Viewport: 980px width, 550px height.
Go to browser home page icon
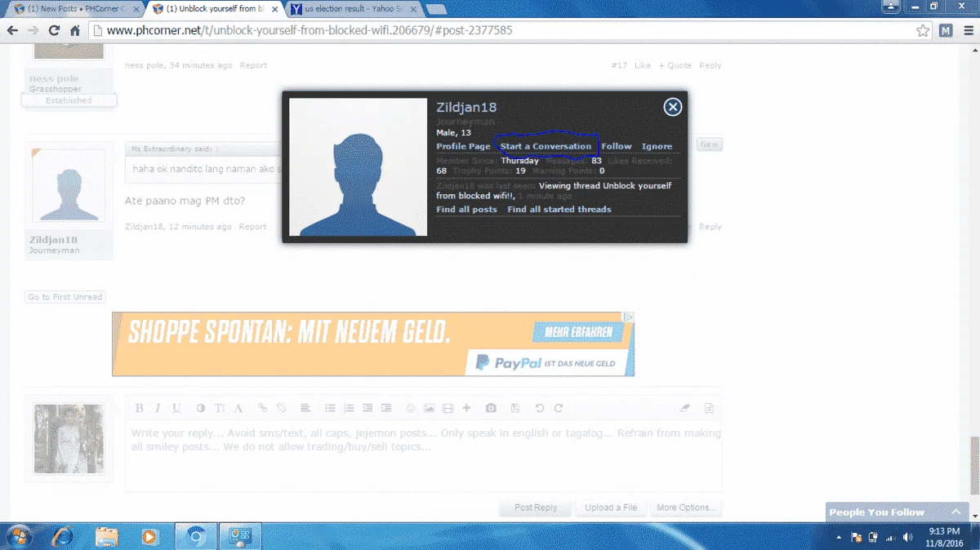point(74,31)
